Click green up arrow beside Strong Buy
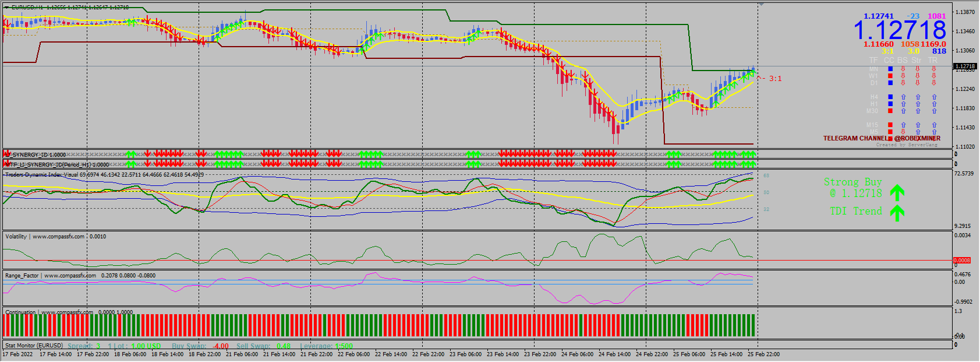This screenshot has height=362, width=980. tap(897, 192)
